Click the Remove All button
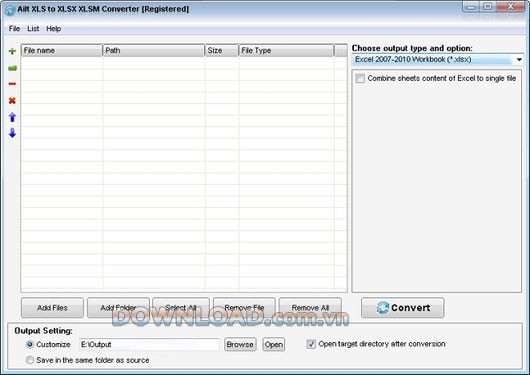Screen dimensions: 530x375 point(310,308)
